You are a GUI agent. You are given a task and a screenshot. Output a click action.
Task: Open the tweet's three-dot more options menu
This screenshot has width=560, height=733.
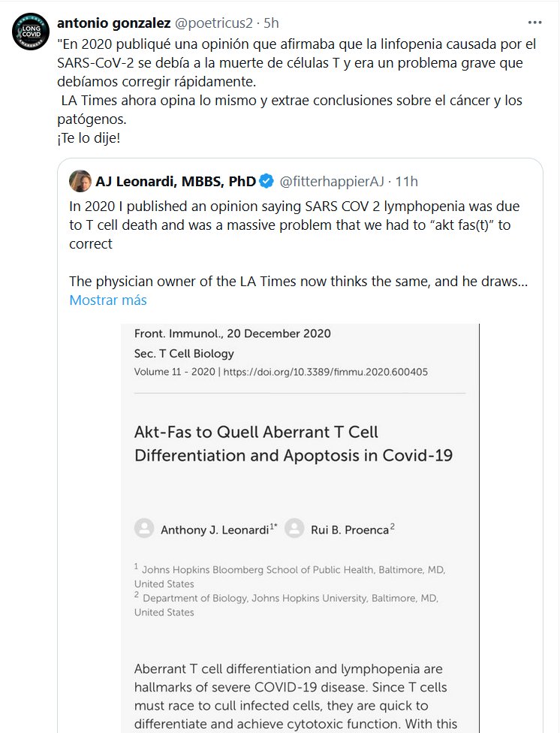click(535, 22)
